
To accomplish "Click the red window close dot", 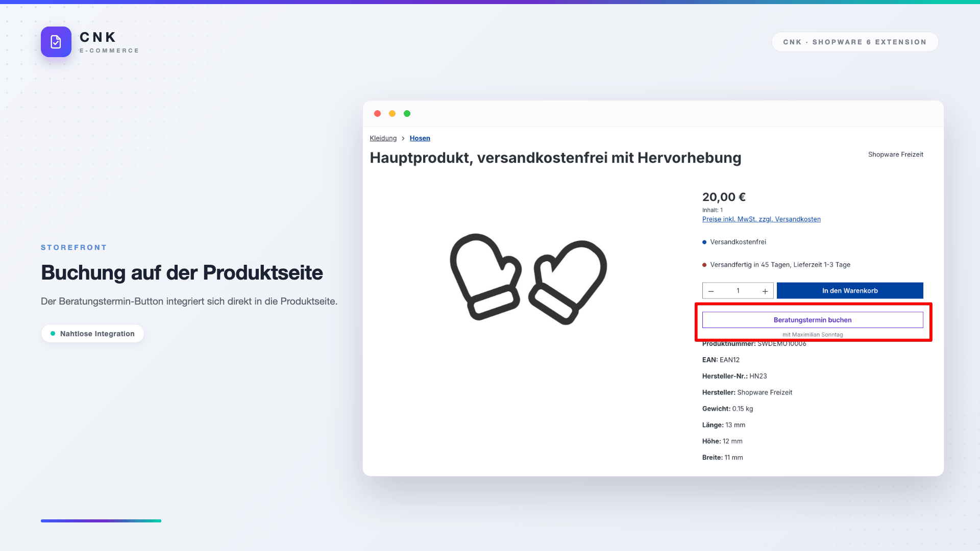I will 378,114.
